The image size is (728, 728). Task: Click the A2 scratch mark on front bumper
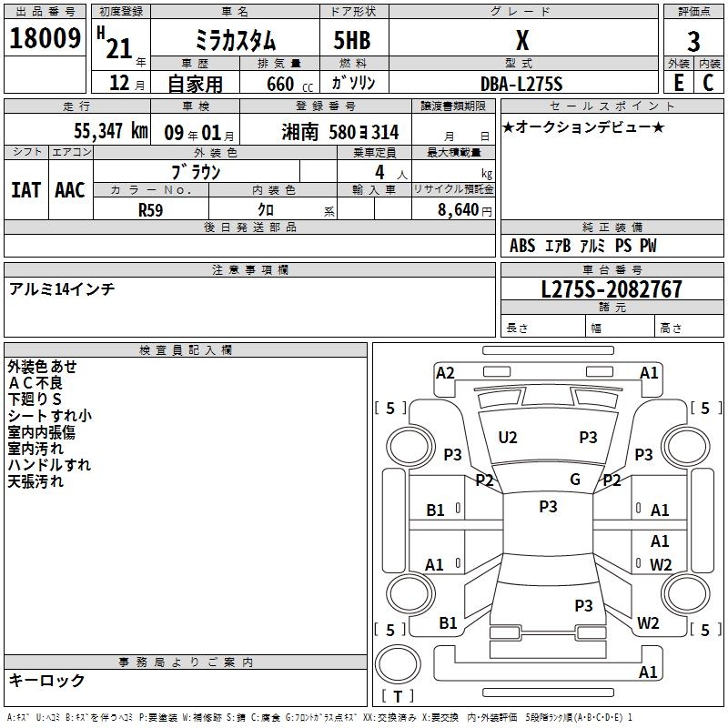tap(445, 373)
